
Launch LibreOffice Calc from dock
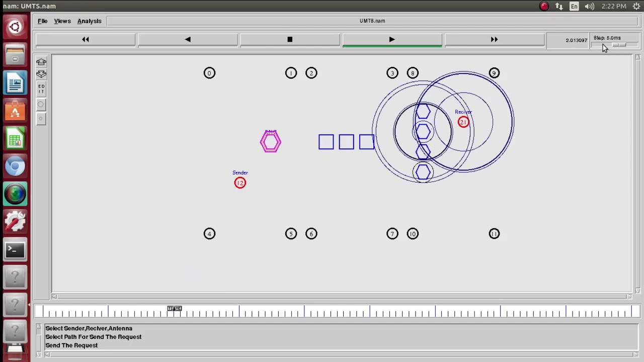coord(15,139)
